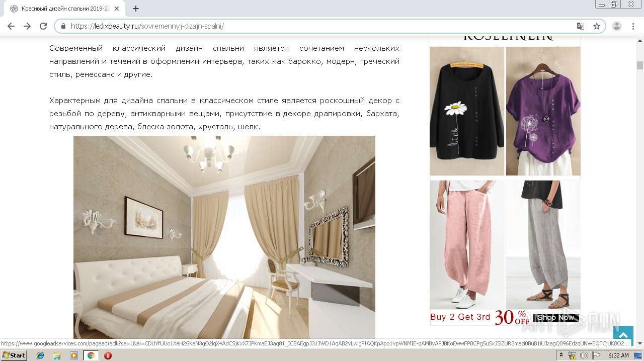Click the page scrollbar up arrow

(x=640, y=40)
